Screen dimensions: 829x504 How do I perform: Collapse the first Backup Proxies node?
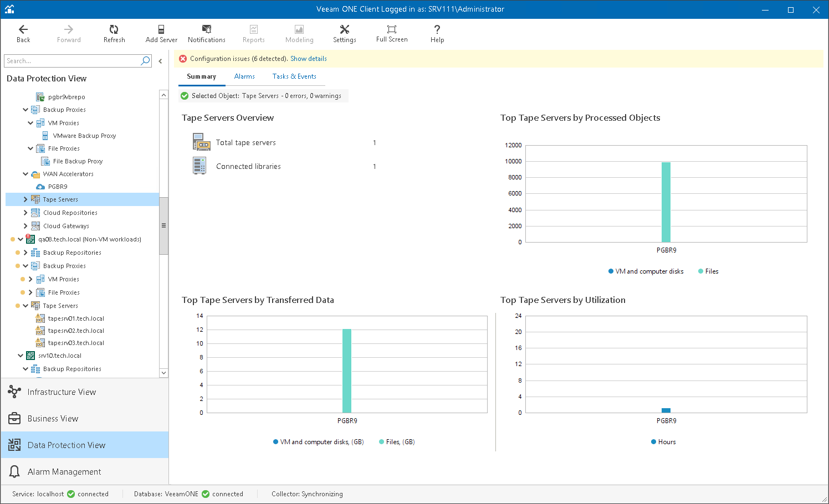[x=25, y=110]
